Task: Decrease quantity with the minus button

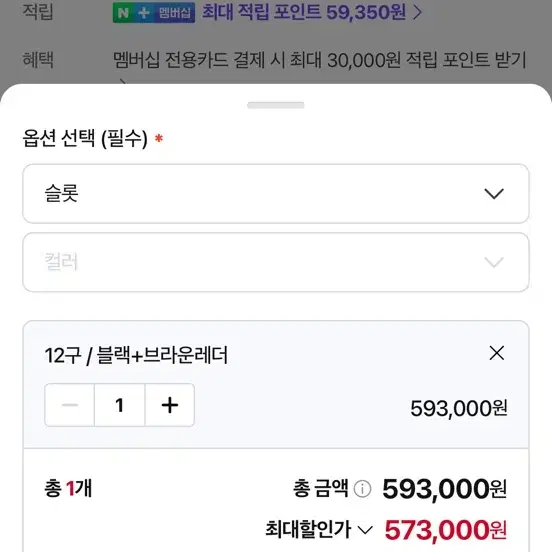Action: (70, 405)
